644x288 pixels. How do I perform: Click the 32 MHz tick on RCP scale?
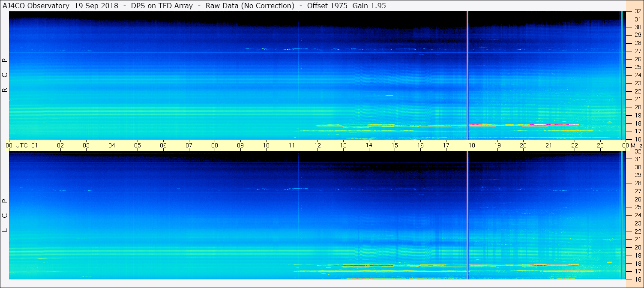tap(638, 12)
